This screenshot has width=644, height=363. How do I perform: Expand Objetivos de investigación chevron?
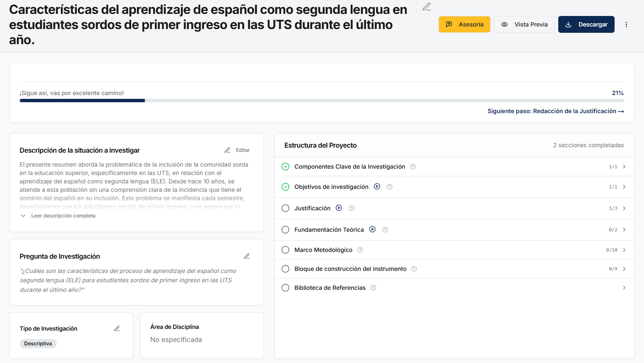pyautogui.click(x=624, y=187)
